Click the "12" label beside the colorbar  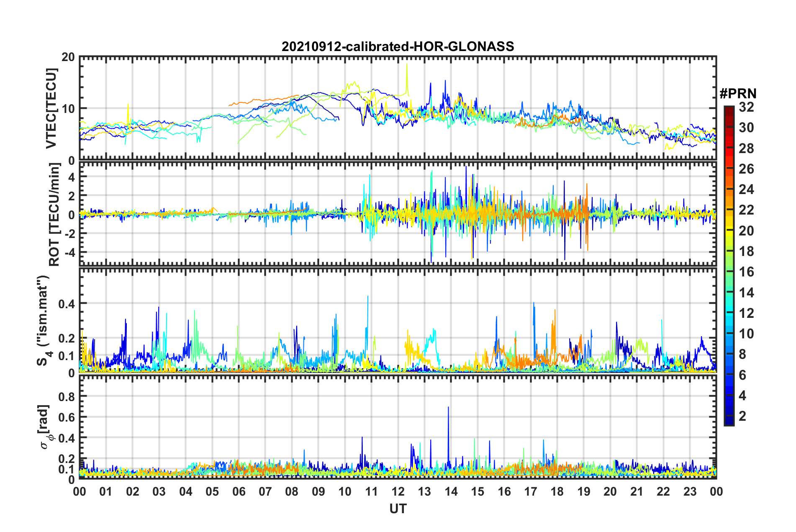[x=746, y=313]
